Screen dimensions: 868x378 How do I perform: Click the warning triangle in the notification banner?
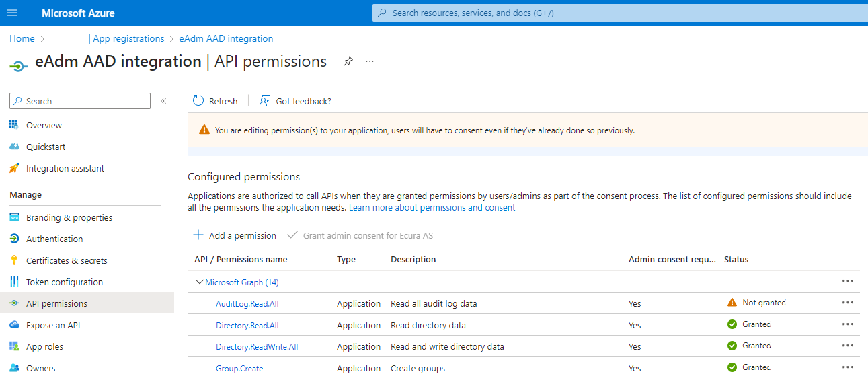[x=204, y=130]
